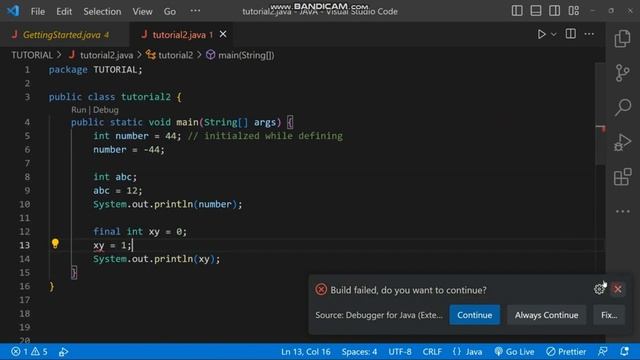This screenshot has width=640, height=360.
Task: Open the lightbulb quick fix on line 13
Action: point(55,244)
